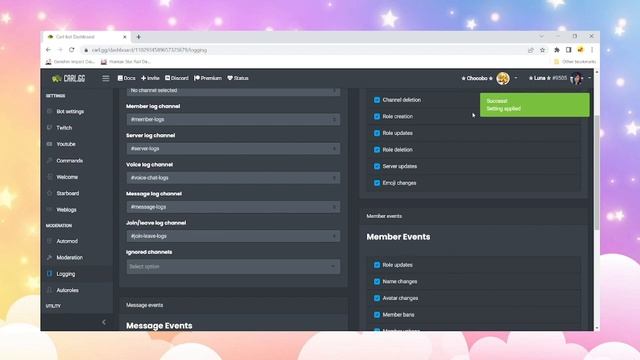The height and width of the screenshot is (360, 640).
Task: Click the Starboard star icon
Action: (49, 193)
